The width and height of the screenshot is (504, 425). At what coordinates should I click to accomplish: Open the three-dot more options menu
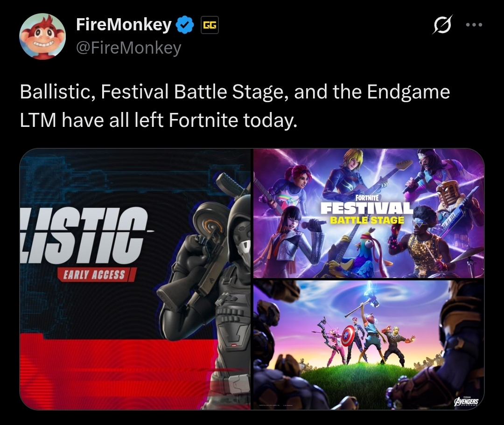[x=474, y=25]
